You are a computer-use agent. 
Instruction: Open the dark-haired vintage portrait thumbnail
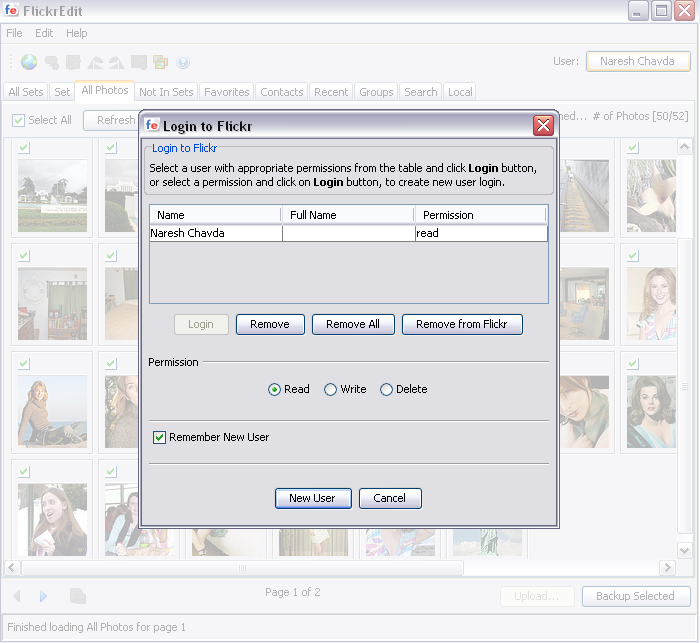pos(651,412)
